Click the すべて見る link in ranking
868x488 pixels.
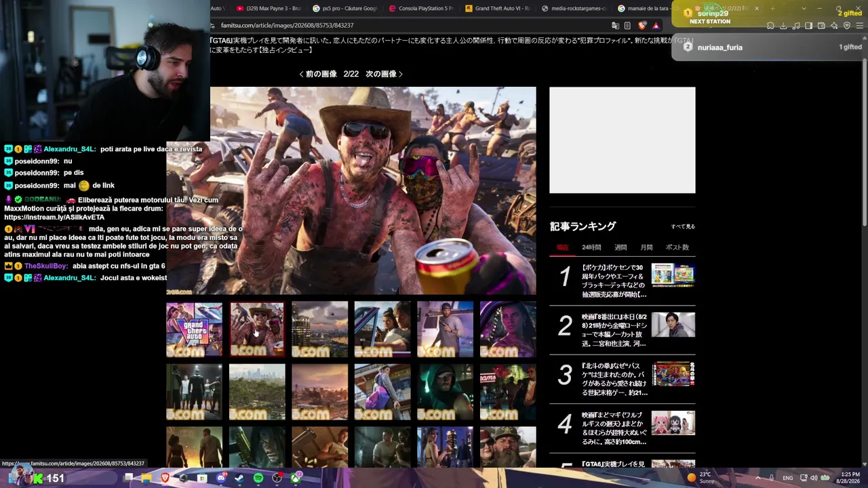pyautogui.click(x=683, y=226)
